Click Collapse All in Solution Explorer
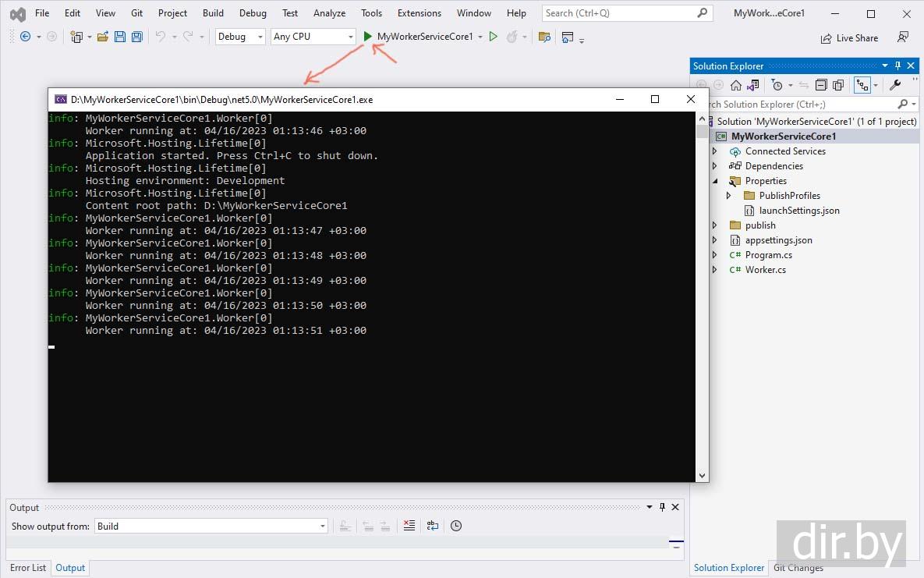The height and width of the screenshot is (578, 924). click(821, 85)
